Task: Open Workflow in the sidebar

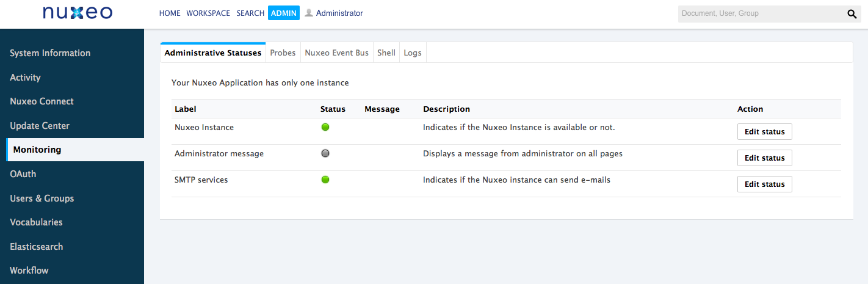Action: click(x=29, y=271)
